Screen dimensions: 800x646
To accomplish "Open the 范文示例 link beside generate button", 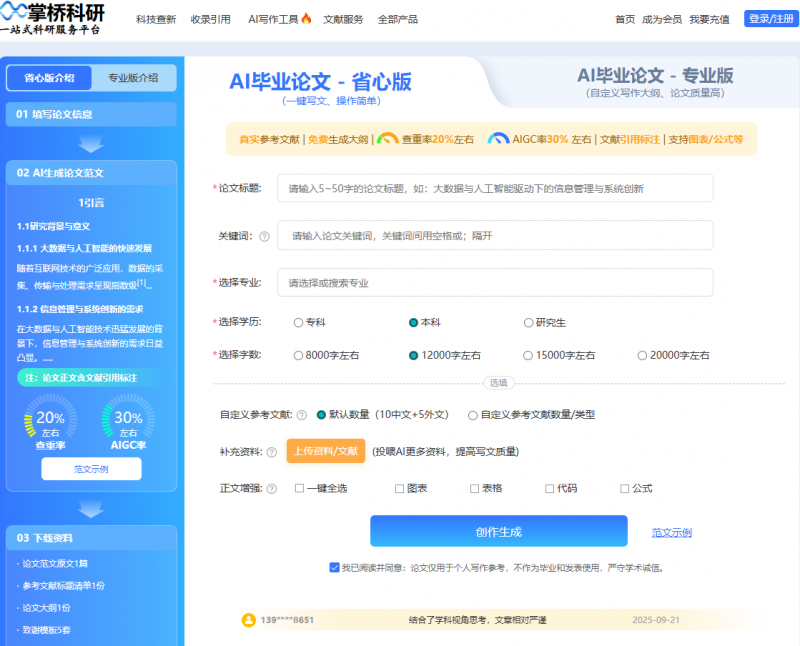I will pos(670,531).
